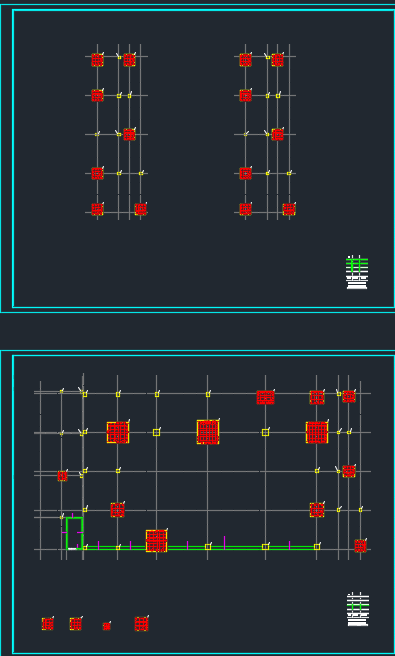The height and width of the screenshot is (656, 395).
Task: Select the long green horizontal line
Action: (x=200, y=547)
